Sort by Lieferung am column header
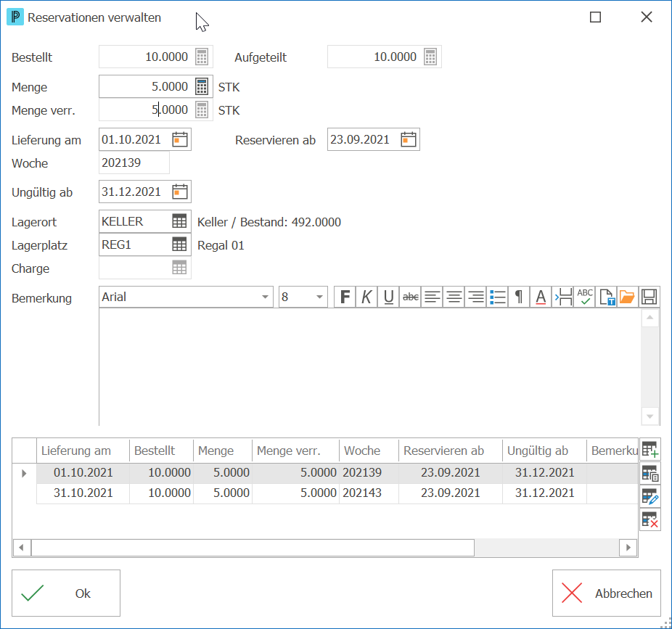Image resolution: width=672 pixels, height=629 pixels. [x=83, y=451]
